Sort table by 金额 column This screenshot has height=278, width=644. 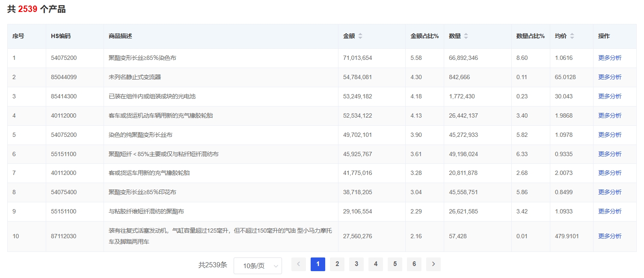pyautogui.click(x=360, y=36)
